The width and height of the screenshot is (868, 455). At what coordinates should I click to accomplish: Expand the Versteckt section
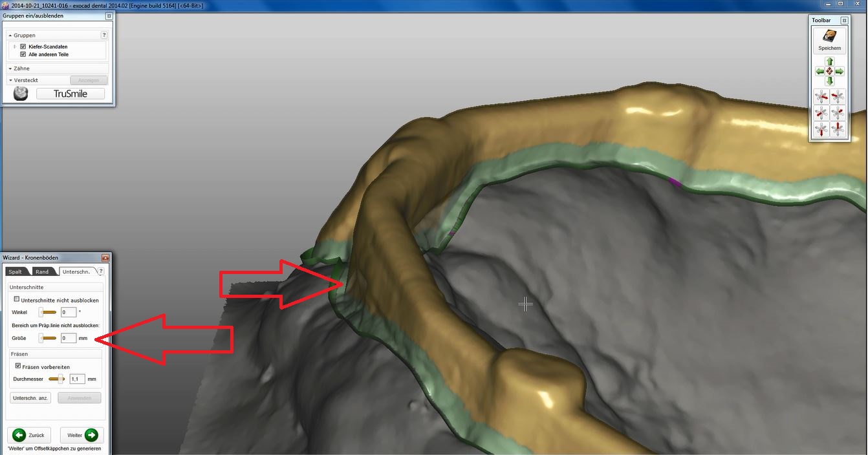pyautogui.click(x=10, y=80)
